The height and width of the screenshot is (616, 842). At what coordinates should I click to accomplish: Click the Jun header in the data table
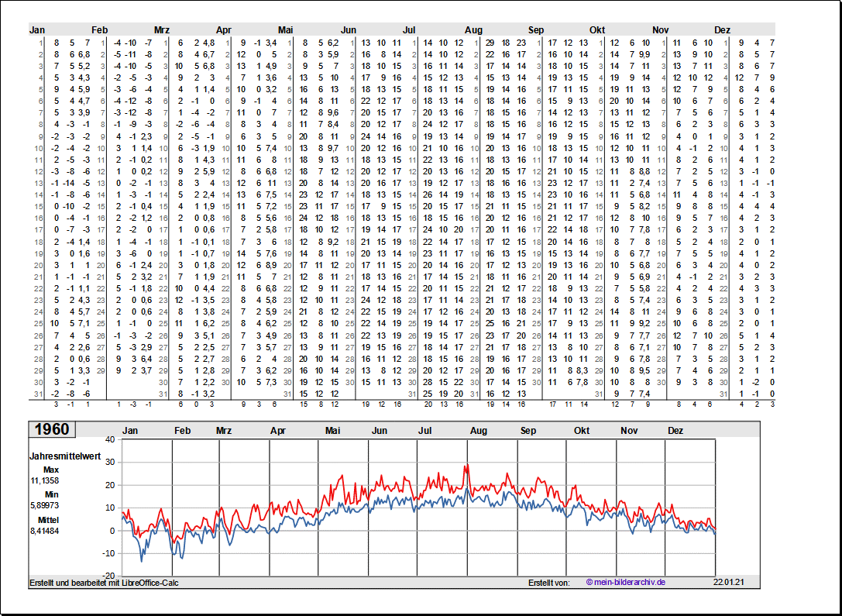349,30
